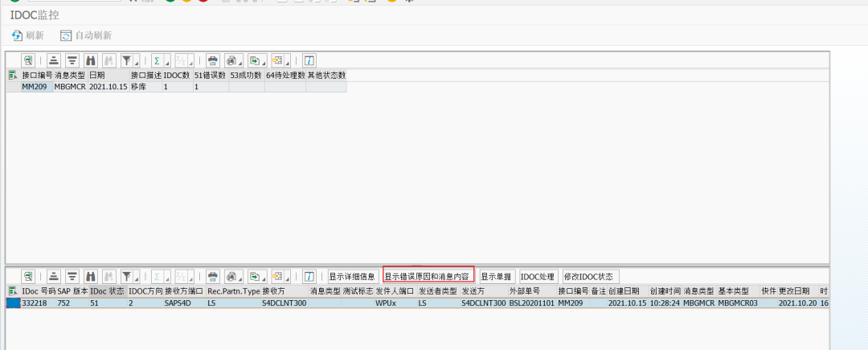Click export icon in lower grid toolbar
Screen dimensions: 868x350
(256, 276)
